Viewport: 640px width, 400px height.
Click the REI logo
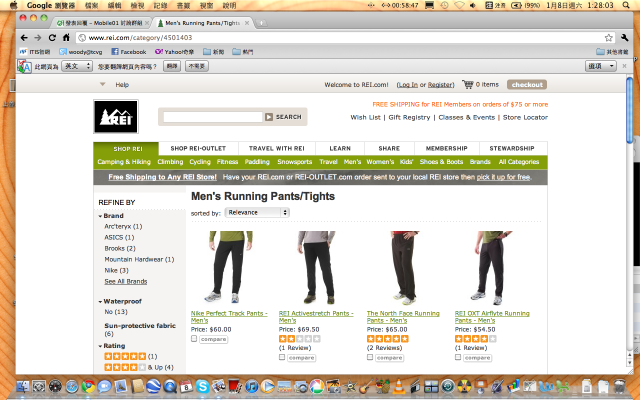116,116
